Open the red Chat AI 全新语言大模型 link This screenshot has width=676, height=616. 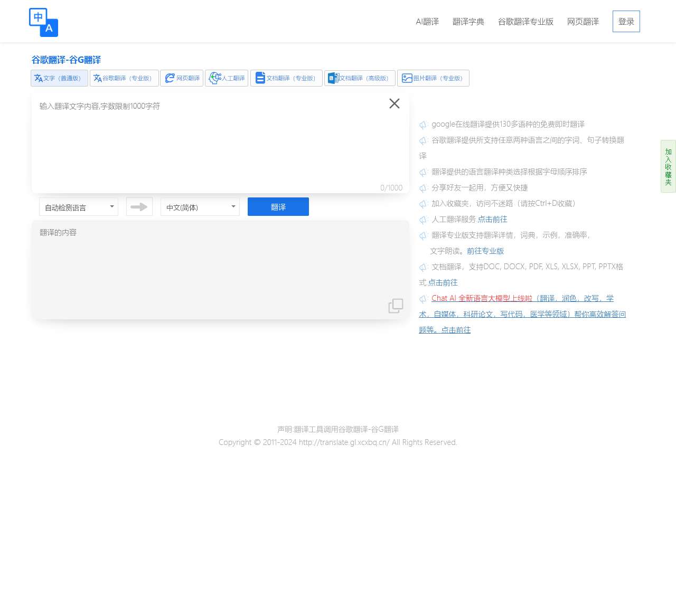pyautogui.click(x=482, y=298)
